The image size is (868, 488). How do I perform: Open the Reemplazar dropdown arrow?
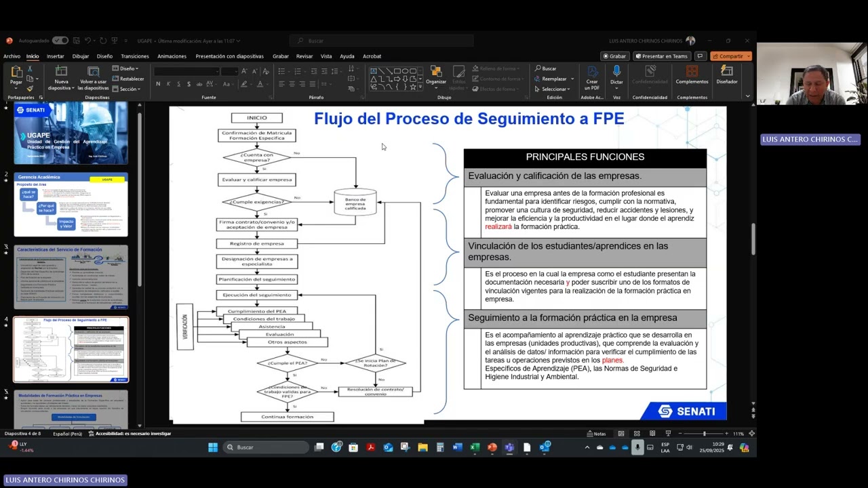tap(572, 79)
